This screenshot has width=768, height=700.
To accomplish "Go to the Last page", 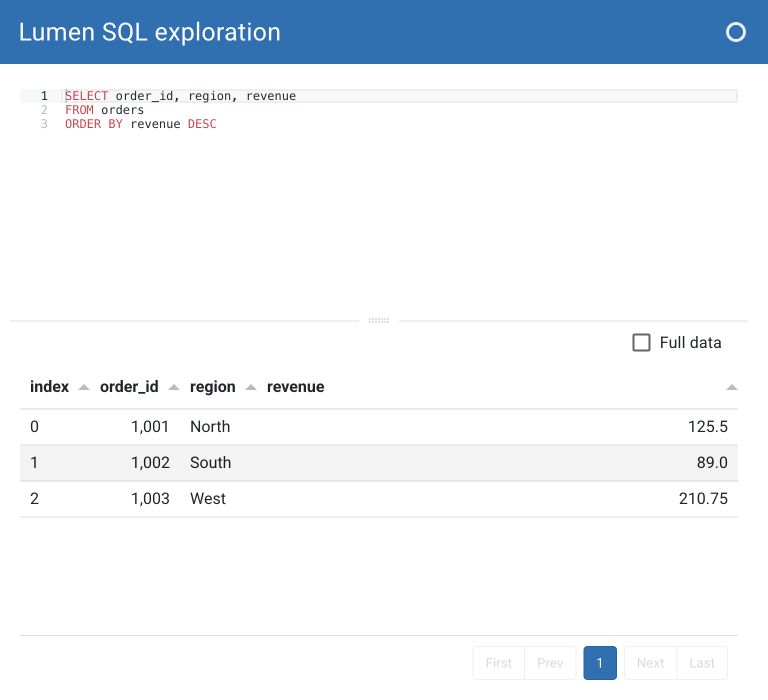I will click(x=702, y=663).
